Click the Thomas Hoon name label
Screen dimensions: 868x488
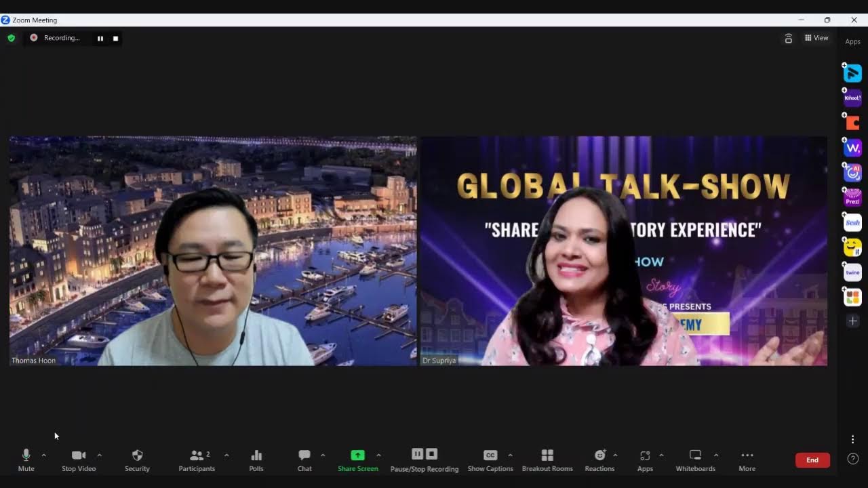(34, 361)
